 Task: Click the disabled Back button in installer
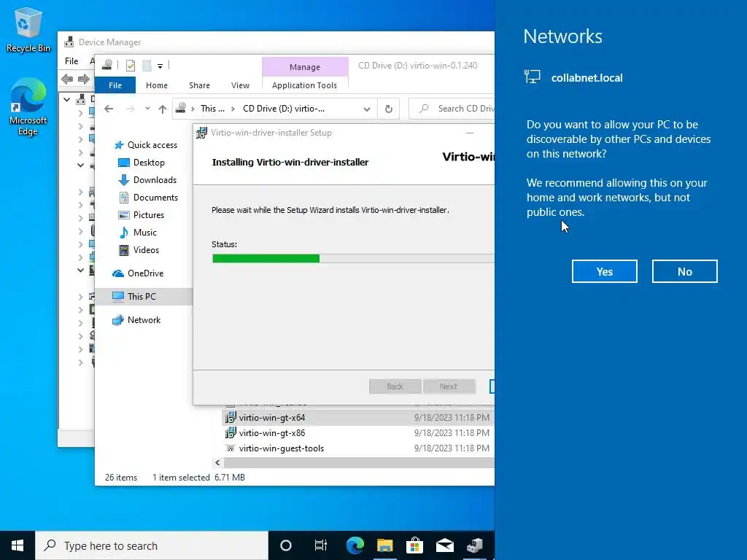[x=395, y=386]
